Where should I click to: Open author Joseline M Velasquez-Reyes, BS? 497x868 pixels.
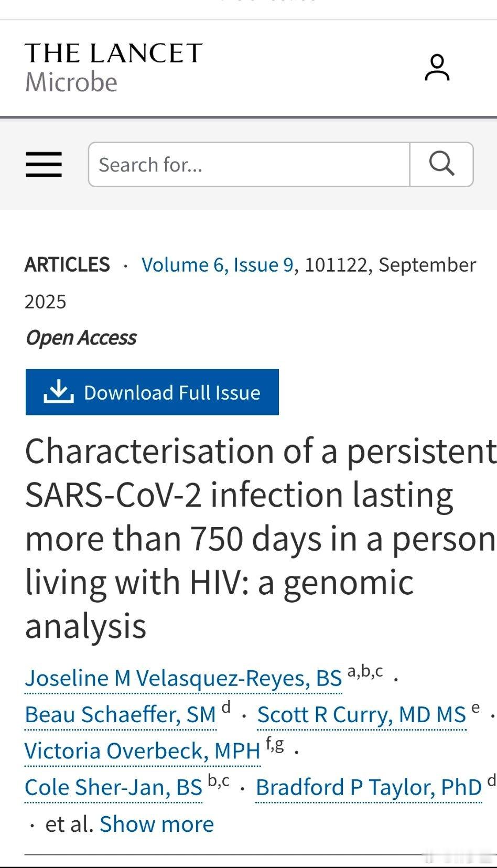pos(183,678)
